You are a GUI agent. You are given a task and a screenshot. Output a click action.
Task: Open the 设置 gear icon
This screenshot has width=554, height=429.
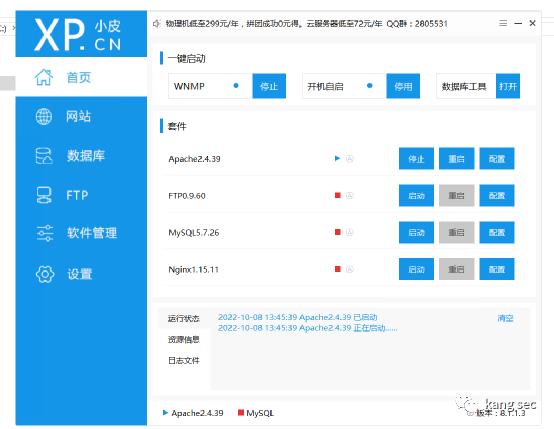(45, 274)
